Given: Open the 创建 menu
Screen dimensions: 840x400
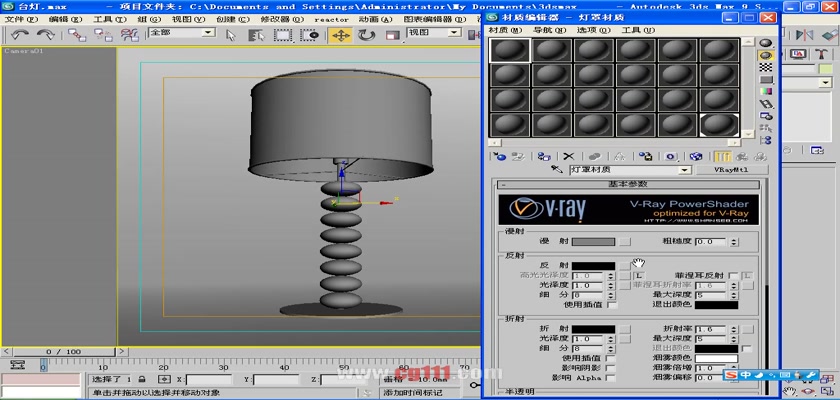Looking at the screenshot, I should (x=233, y=19).
